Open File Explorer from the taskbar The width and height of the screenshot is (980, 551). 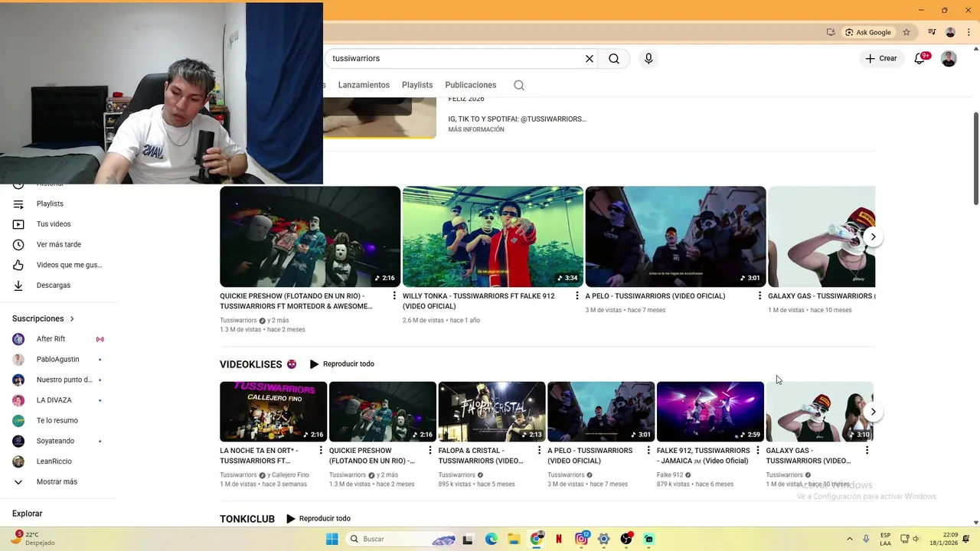514,539
